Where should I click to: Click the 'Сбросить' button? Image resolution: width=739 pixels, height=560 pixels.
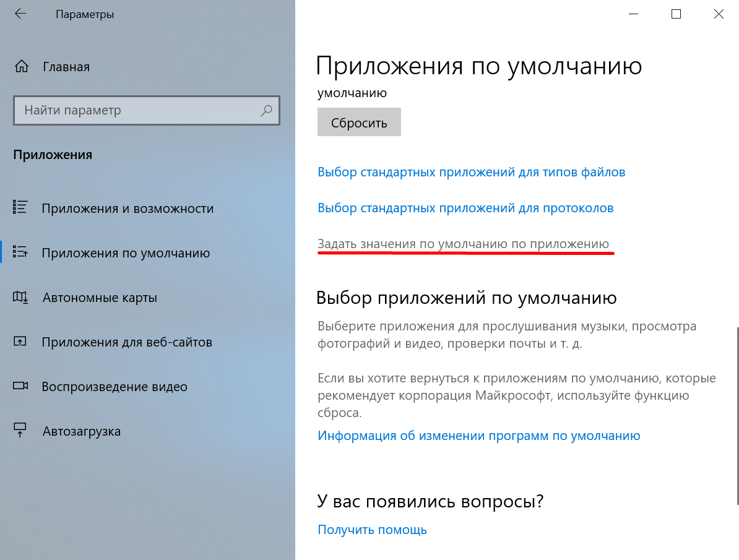pyautogui.click(x=359, y=122)
